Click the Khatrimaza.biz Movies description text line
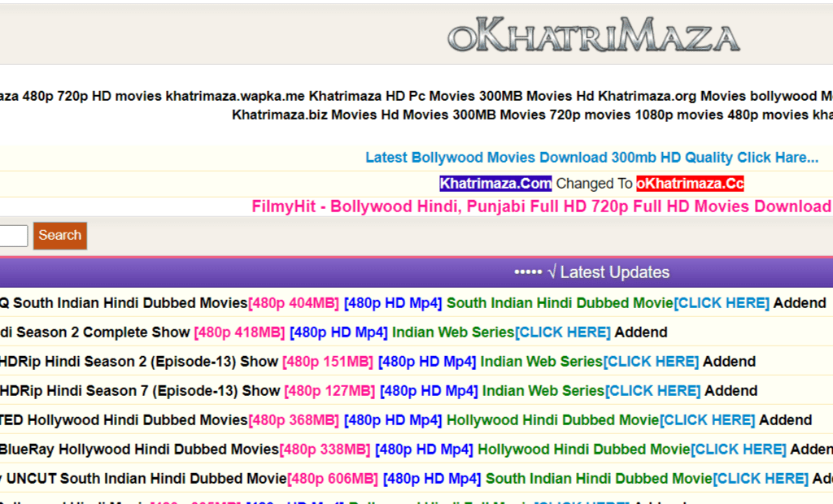Image resolution: width=833 pixels, height=504 pixels. 532,115
